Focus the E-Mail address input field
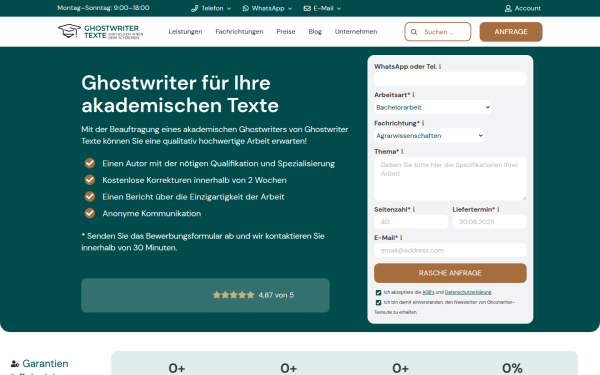Image resolution: width=600 pixels, height=375 pixels. (x=450, y=250)
